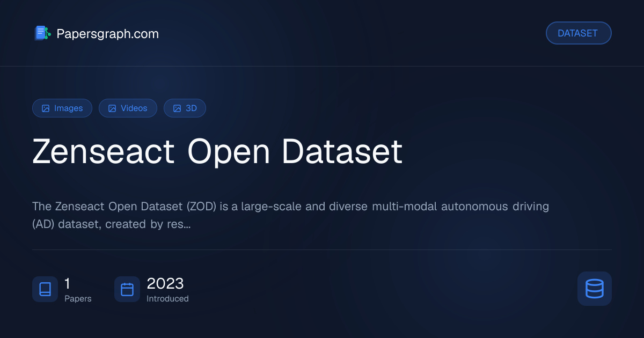Click the 'Papers' label
Viewport: 644px width, 338px height.
pos(78,299)
